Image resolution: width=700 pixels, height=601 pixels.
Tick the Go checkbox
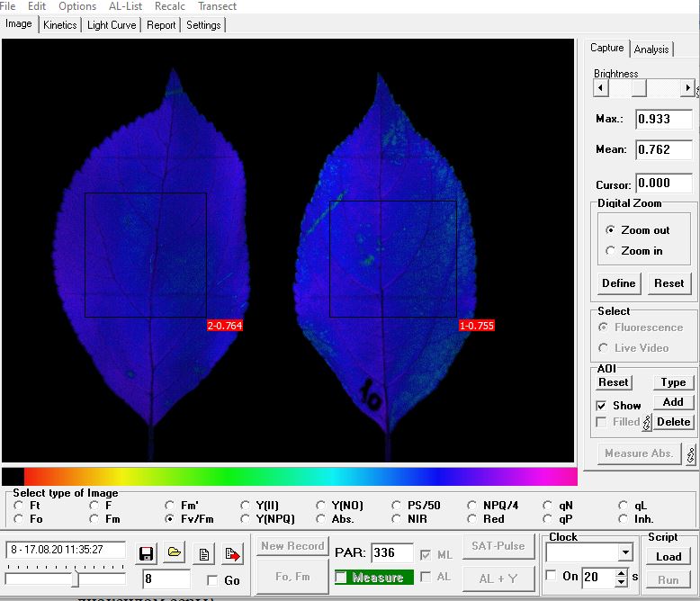[x=212, y=580]
